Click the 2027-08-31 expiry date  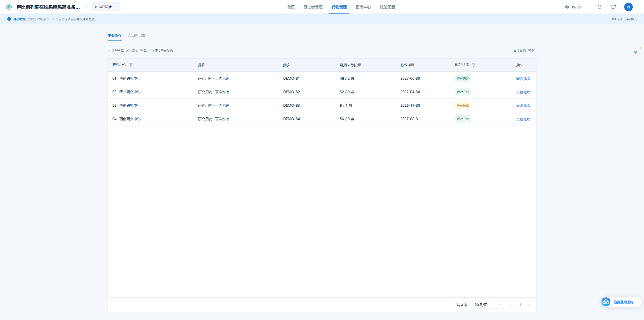[x=410, y=119]
